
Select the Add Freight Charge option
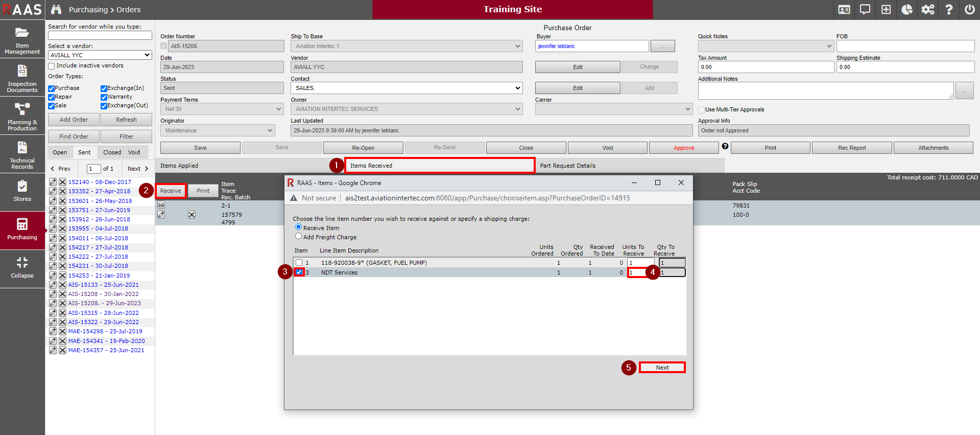299,237
